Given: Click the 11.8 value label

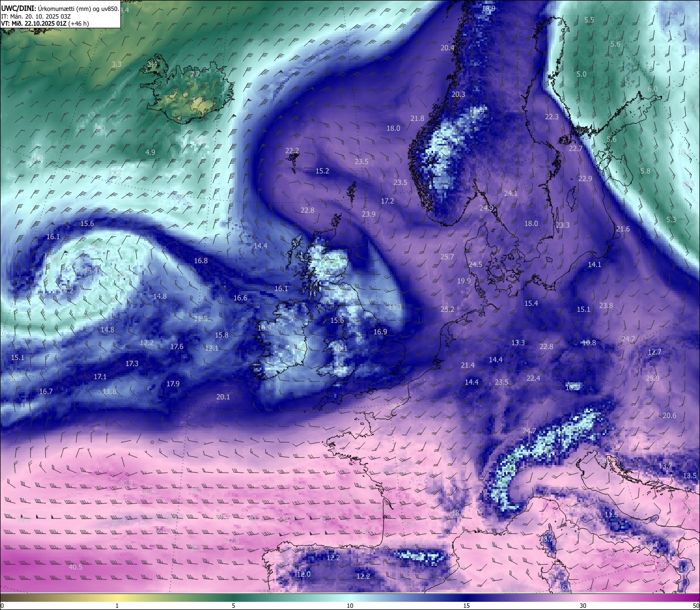Looking at the screenshot, I should 109,392.
